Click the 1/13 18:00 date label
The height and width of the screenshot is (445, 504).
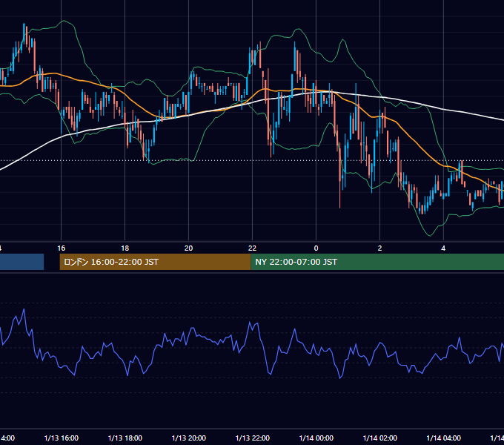125,438
